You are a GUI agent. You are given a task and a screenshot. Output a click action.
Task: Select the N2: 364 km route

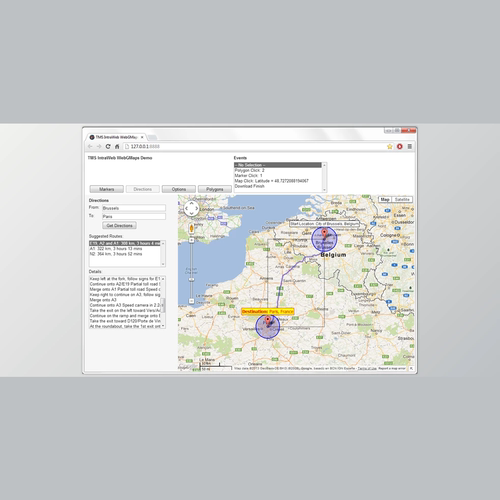[x=125, y=254]
